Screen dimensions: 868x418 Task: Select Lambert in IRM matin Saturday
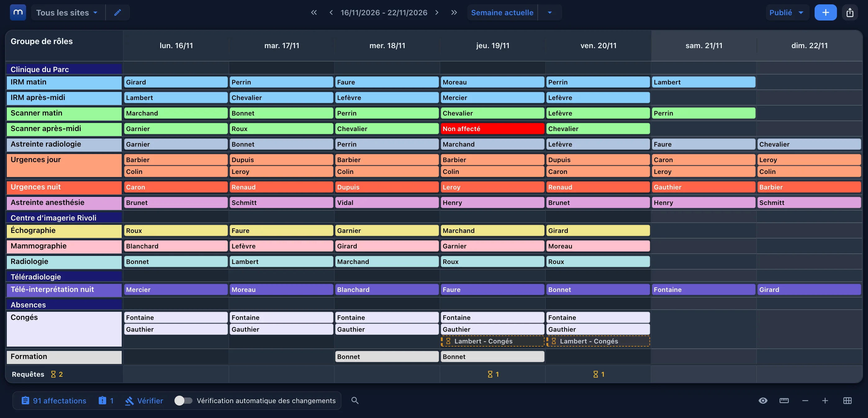[703, 82]
